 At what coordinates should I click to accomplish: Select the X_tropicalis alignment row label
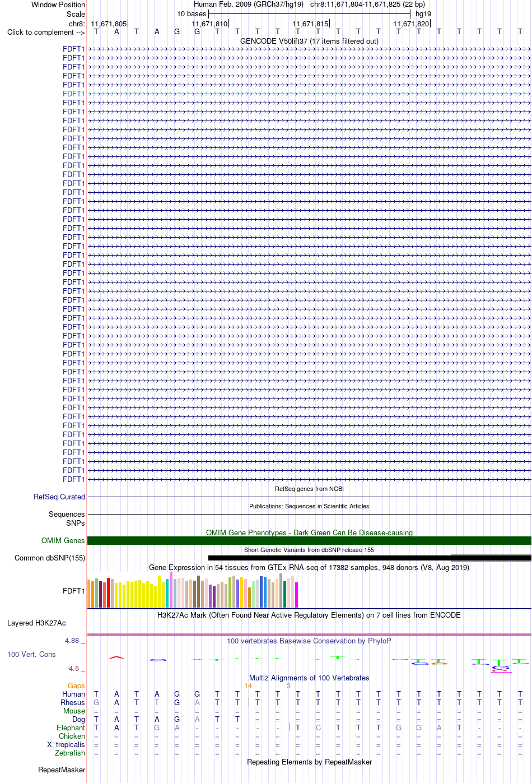(x=66, y=744)
